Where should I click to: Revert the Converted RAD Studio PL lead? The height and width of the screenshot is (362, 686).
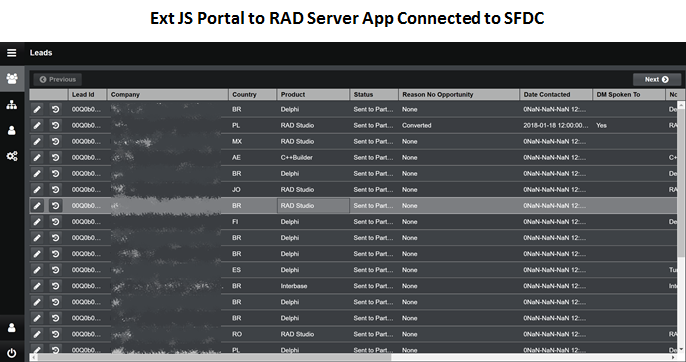56,125
